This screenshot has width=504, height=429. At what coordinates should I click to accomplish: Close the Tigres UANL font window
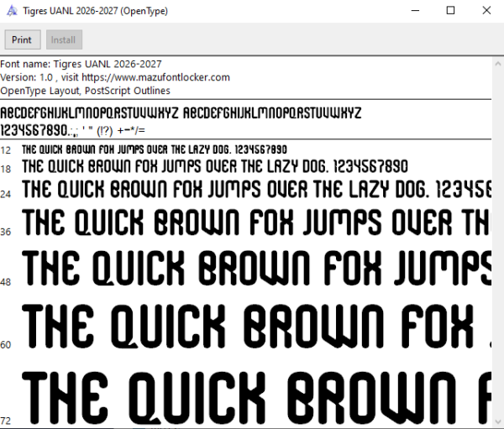click(x=486, y=11)
